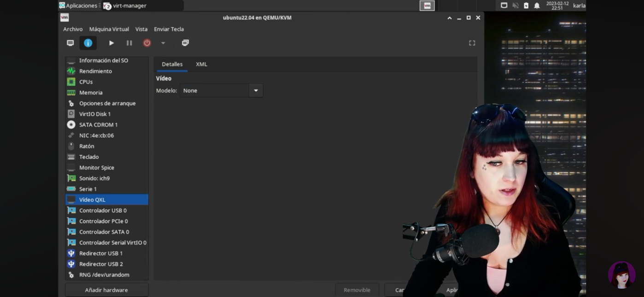The height and width of the screenshot is (297, 644).
Task: Select the Vídeo QXL entry
Action: pyautogui.click(x=107, y=200)
